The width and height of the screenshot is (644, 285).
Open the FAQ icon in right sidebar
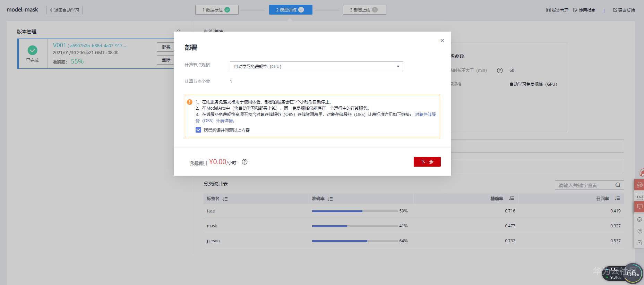[639, 197]
